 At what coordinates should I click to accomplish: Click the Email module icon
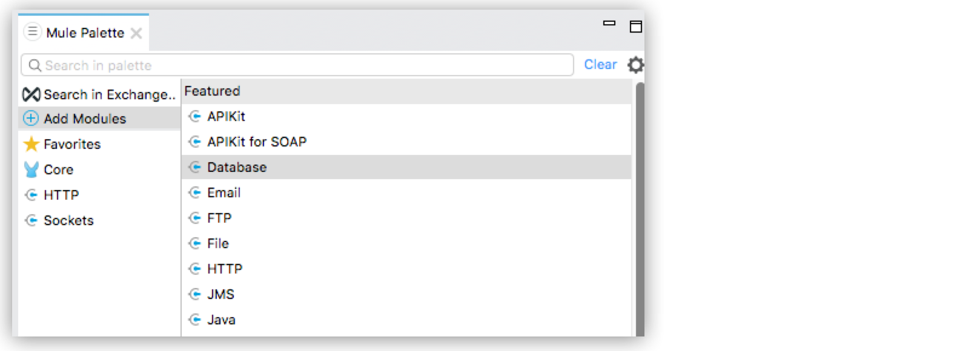coord(196,192)
